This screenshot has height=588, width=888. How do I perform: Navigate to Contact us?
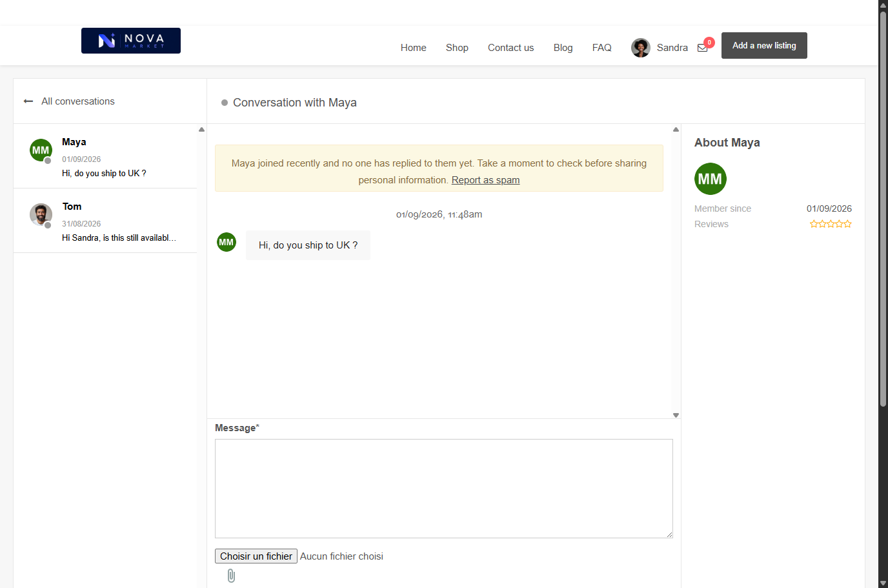(x=511, y=48)
